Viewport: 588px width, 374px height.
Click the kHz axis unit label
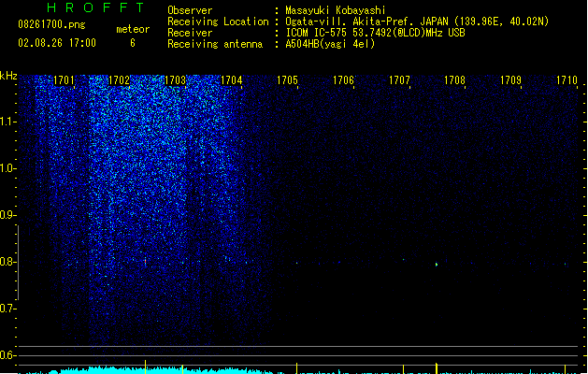click(8, 76)
